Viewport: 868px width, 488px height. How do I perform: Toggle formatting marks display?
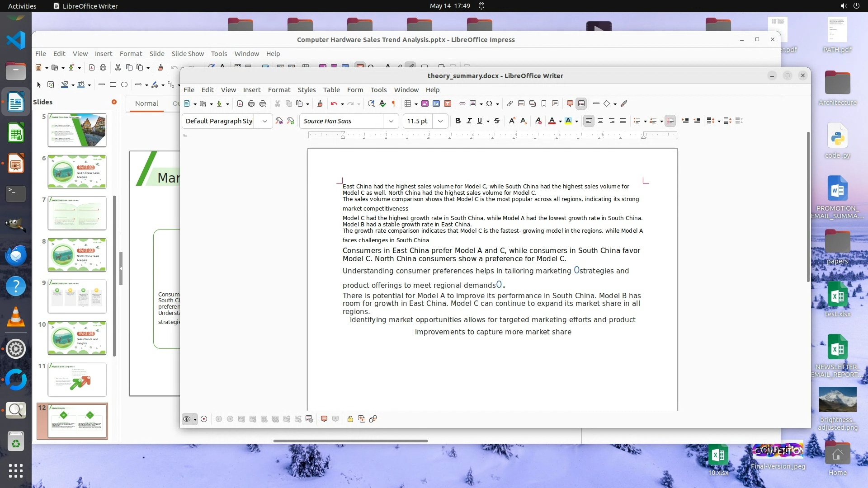394,103
